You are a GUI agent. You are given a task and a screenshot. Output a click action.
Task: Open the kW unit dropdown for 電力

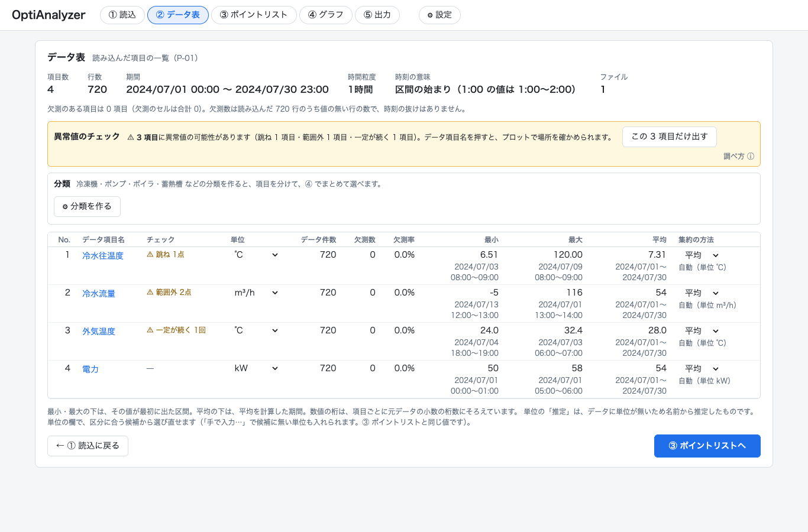tap(256, 368)
